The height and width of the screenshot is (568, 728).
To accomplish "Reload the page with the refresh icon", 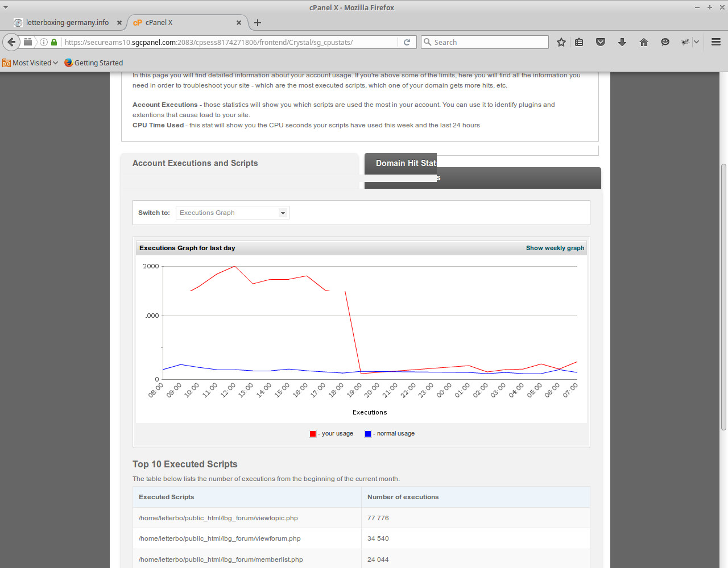I will (407, 42).
